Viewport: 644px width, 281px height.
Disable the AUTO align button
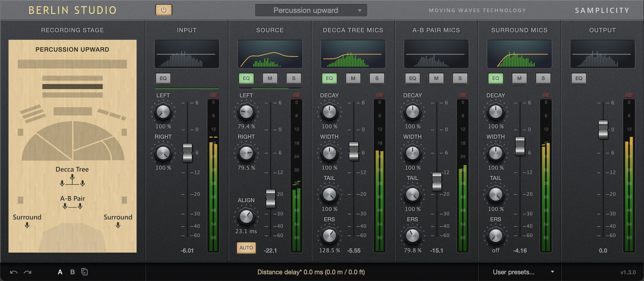246,248
